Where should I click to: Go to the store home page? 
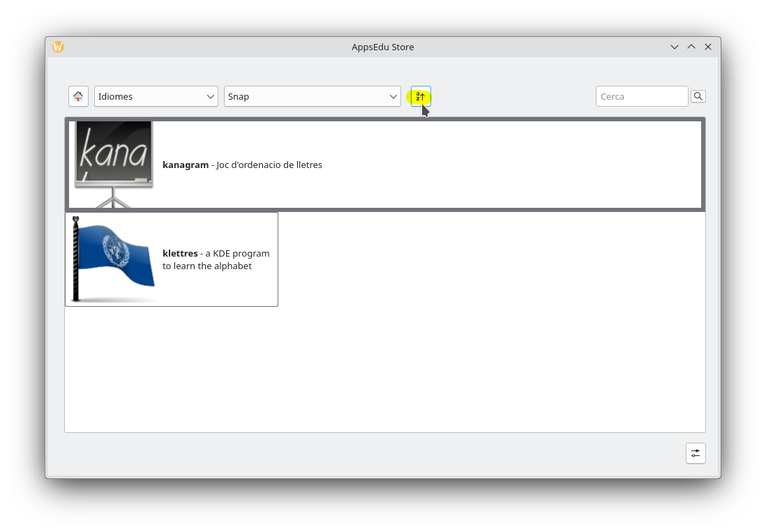click(x=78, y=96)
